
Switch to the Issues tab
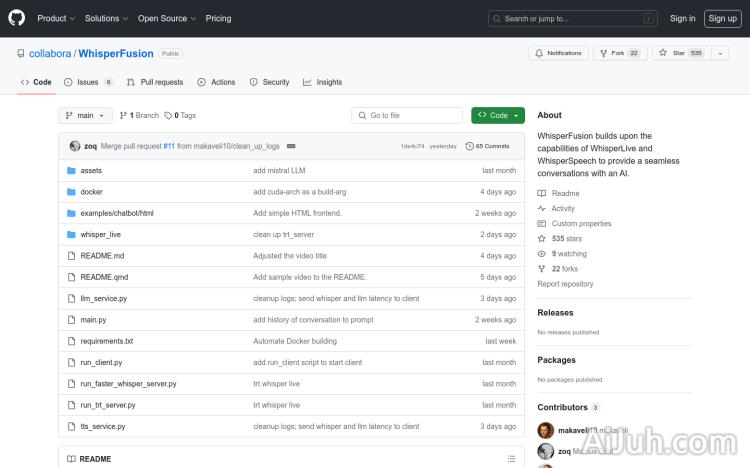[88, 82]
